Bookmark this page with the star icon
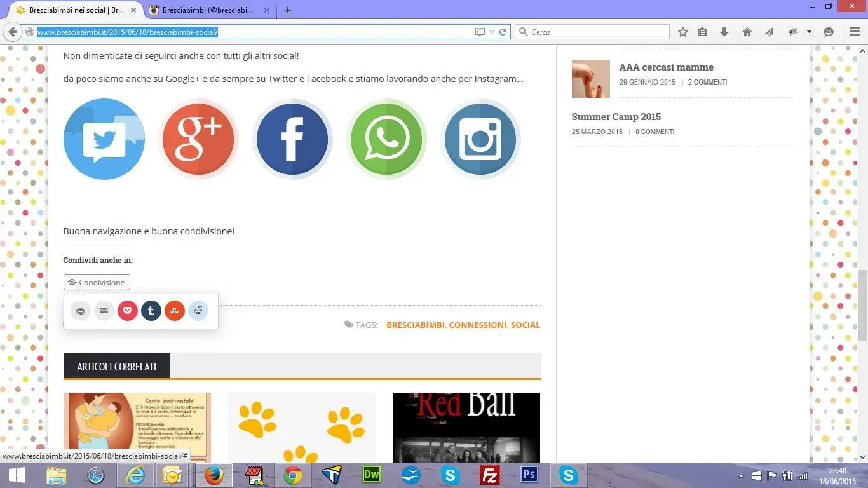Image resolution: width=868 pixels, height=488 pixels. click(683, 32)
